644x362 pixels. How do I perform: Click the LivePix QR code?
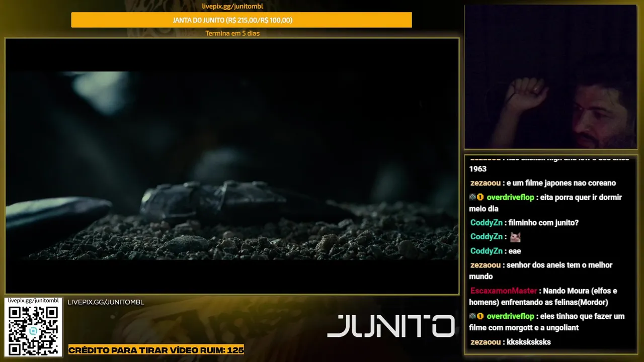[33, 330]
